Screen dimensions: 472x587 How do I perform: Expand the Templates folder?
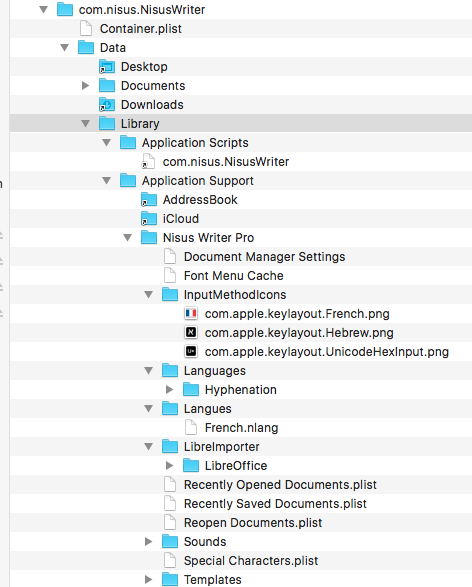[x=149, y=580]
